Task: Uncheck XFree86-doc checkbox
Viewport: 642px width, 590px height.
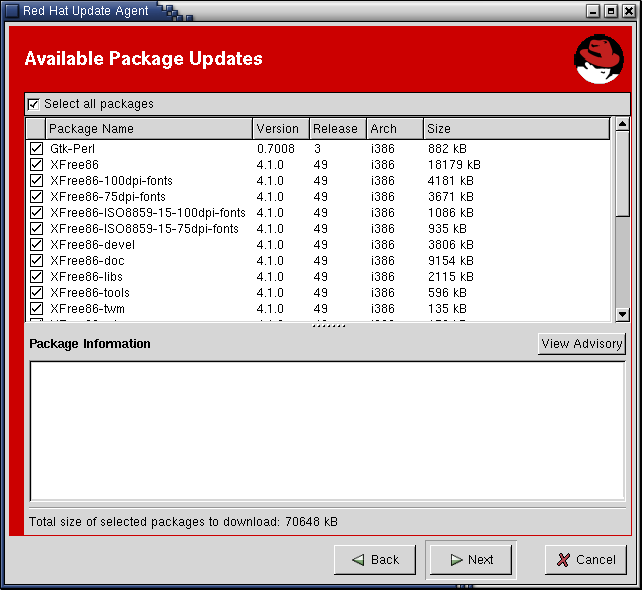Action: [x=36, y=260]
